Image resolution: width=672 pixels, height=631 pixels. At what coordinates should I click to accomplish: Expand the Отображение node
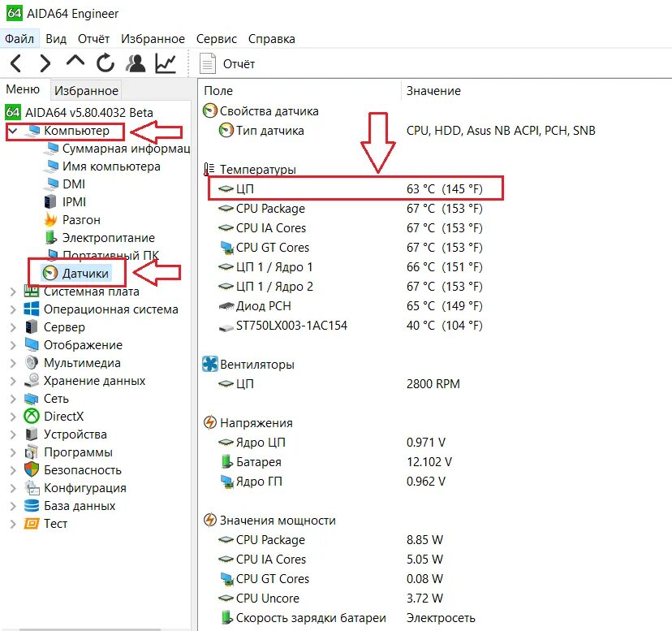pyautogui.click(x=13, y=345)
